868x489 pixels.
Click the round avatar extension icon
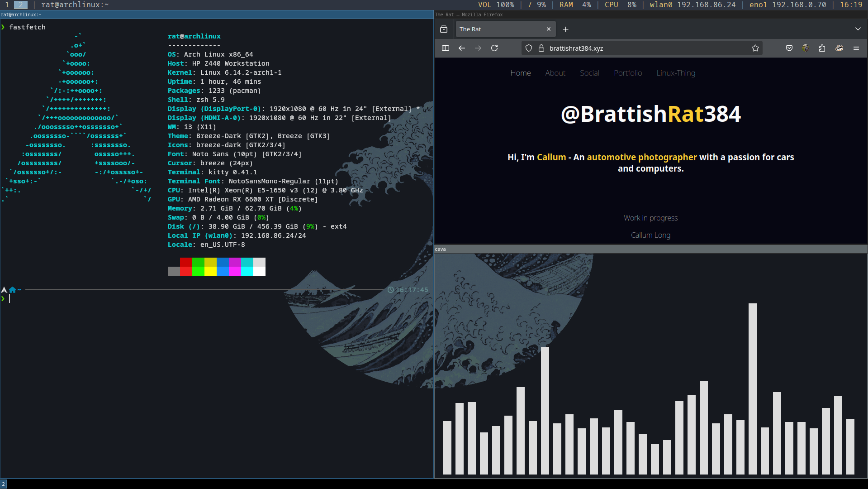point(806,48)
